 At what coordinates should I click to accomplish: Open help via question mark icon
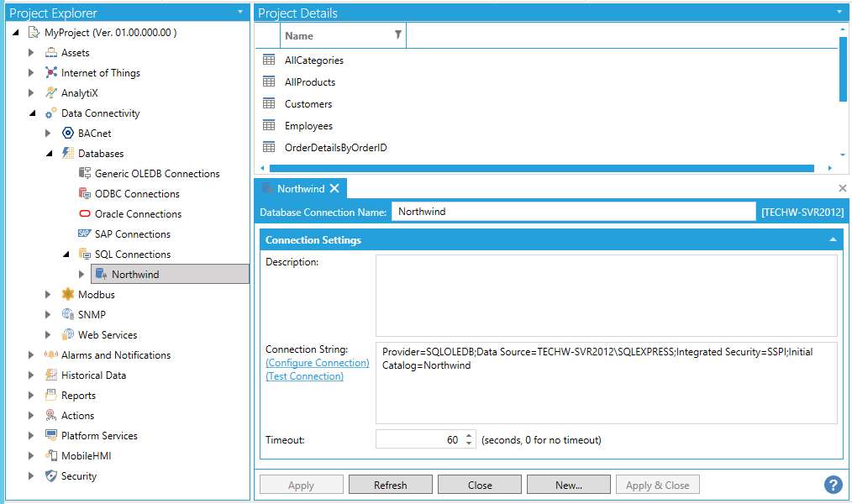tap(833, 485)
